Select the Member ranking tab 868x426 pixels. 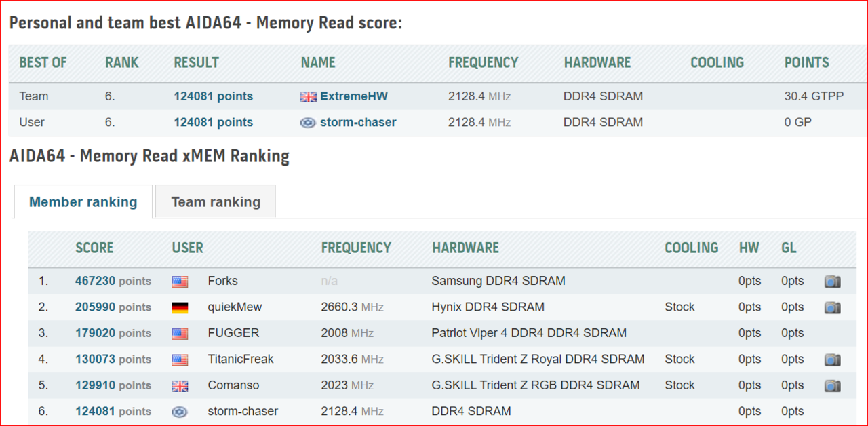pyautogui.click(x=83, y=202)
